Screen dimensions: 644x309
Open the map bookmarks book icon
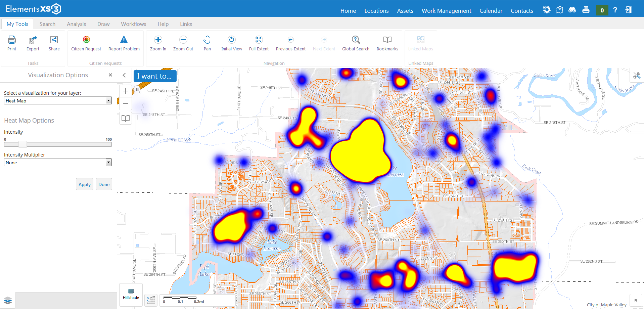[126, 118]
